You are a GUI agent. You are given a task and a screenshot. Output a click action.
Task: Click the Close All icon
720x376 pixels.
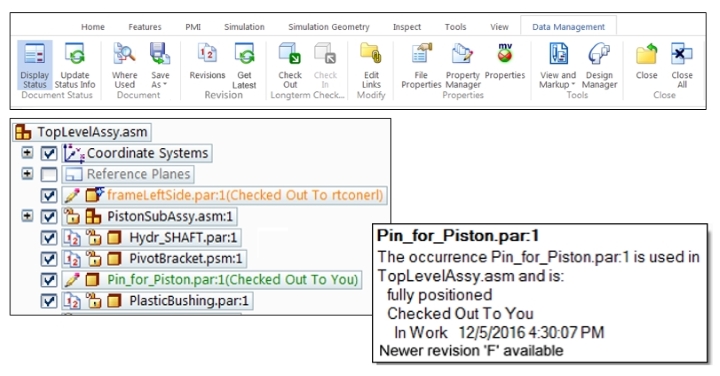pos(681,54)
